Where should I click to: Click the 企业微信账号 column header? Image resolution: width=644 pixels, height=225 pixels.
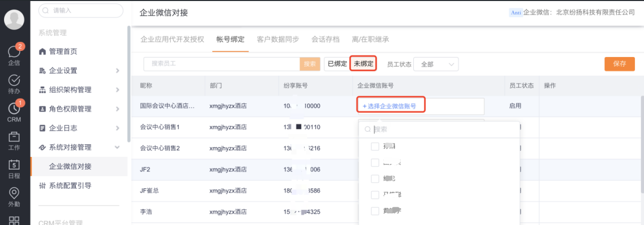[375, 86]
